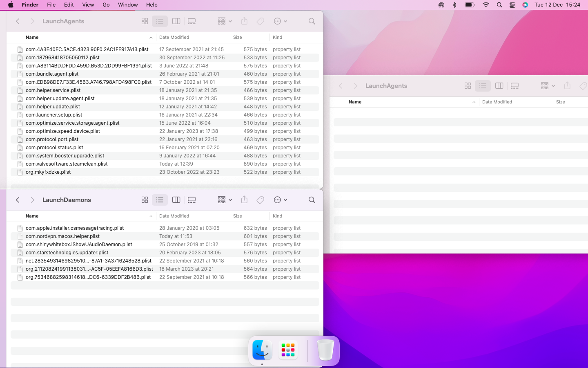Open Control Center from the menu bar
The height and width of the screenshot is (368, 588).
pyautogui.click(x=512, y=5)
